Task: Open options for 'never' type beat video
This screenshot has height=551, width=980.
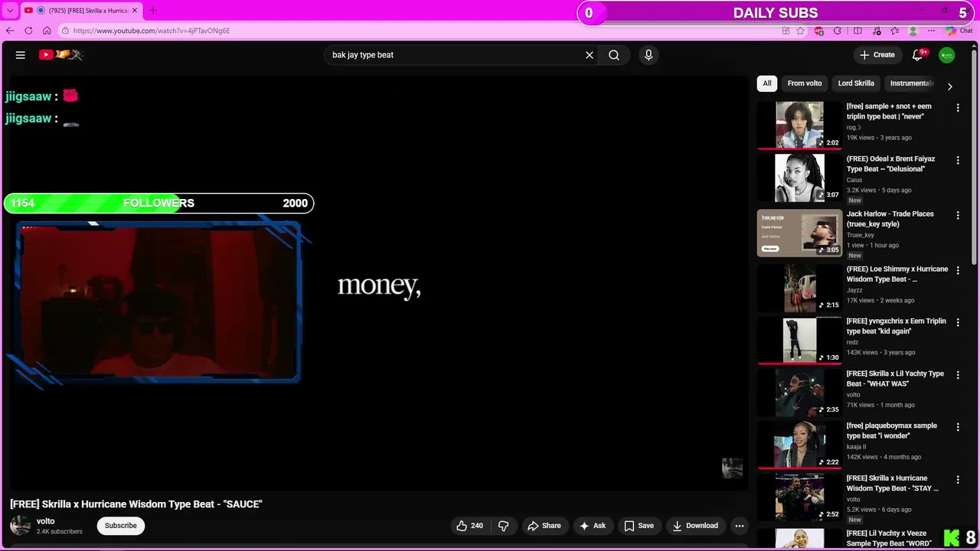Action: tap(958, 108)
